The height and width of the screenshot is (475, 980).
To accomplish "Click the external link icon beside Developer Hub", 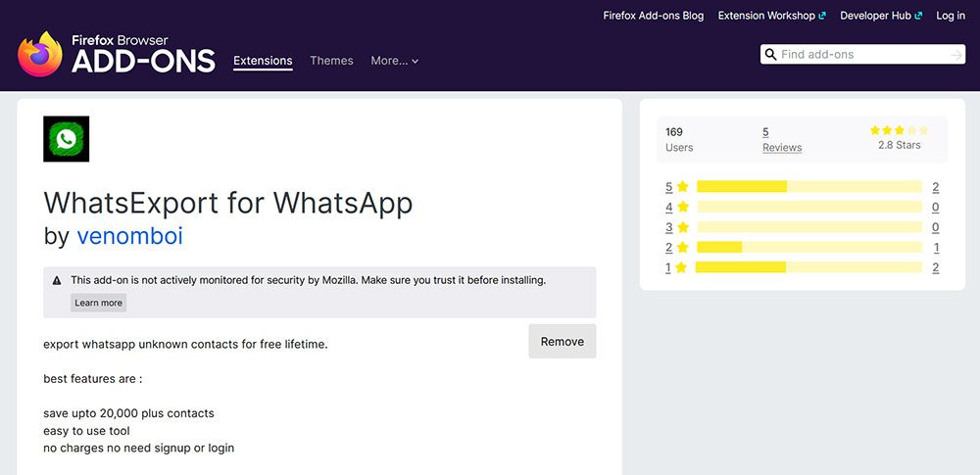I will click(918, 16).
